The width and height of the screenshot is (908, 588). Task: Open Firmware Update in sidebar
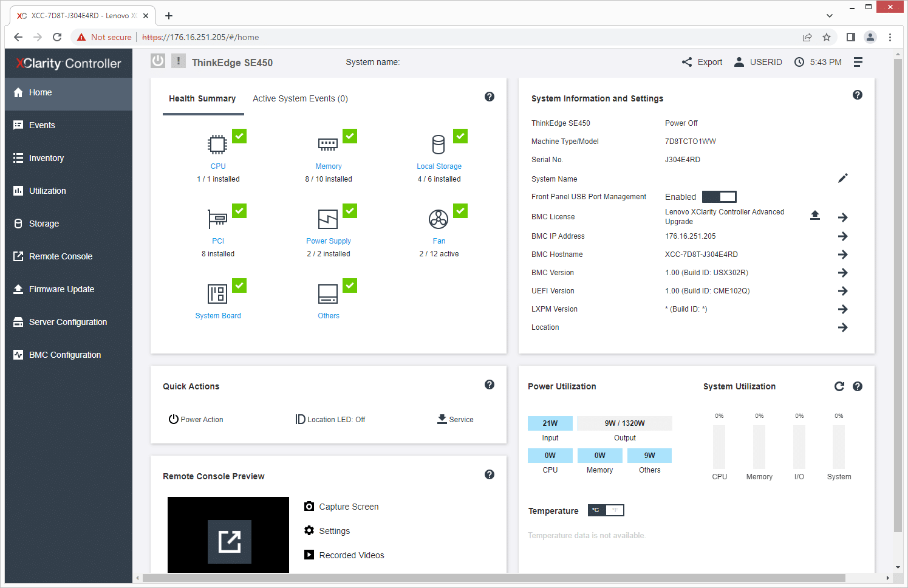69,289
